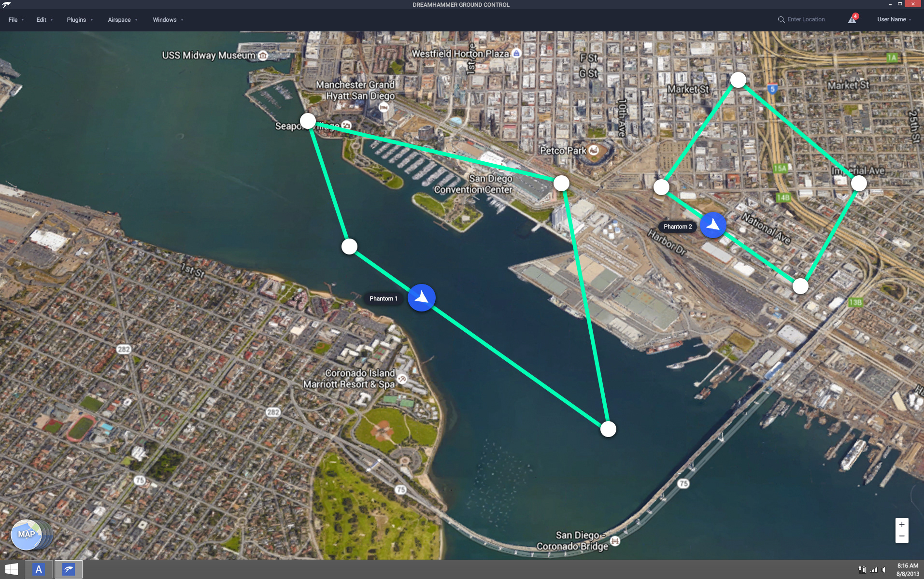
Task: Click the search magnifier icon
Action: point(781,19)
